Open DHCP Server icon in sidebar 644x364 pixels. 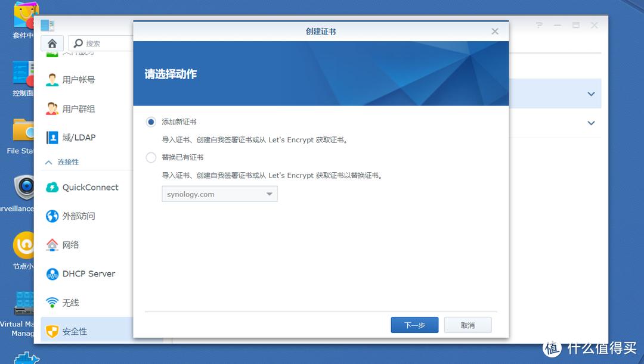52,273
